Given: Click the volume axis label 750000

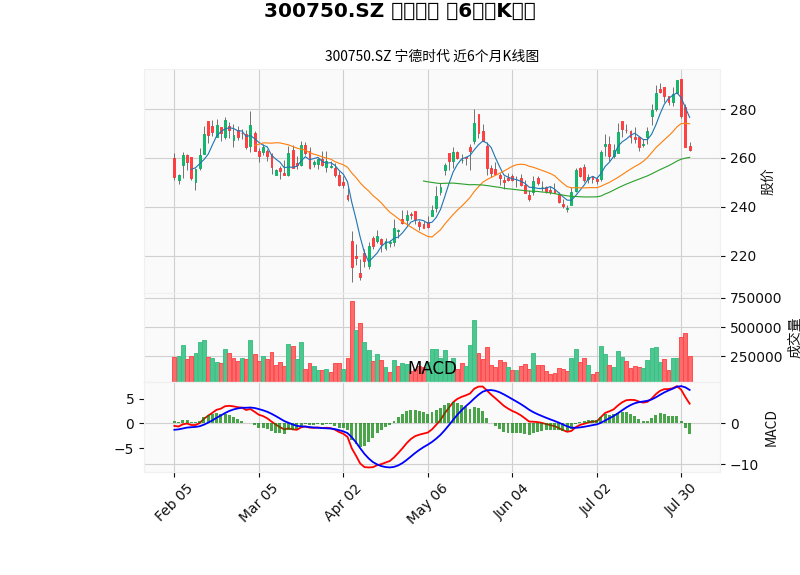Looking at the screenshot, I should 756,298.
